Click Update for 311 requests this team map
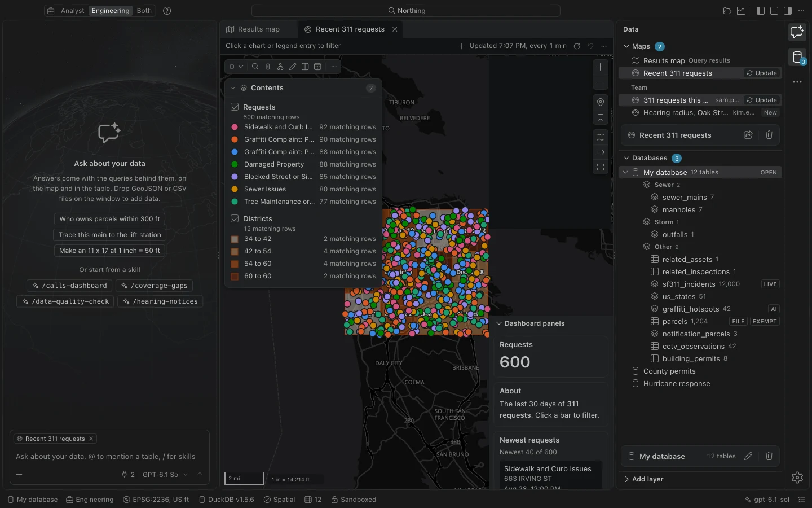 [x=762, y=100]
